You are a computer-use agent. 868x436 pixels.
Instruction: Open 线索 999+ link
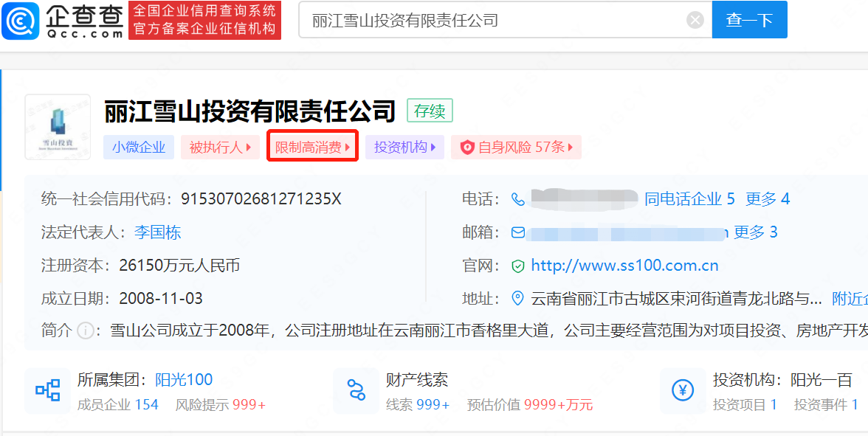[418, 405]
